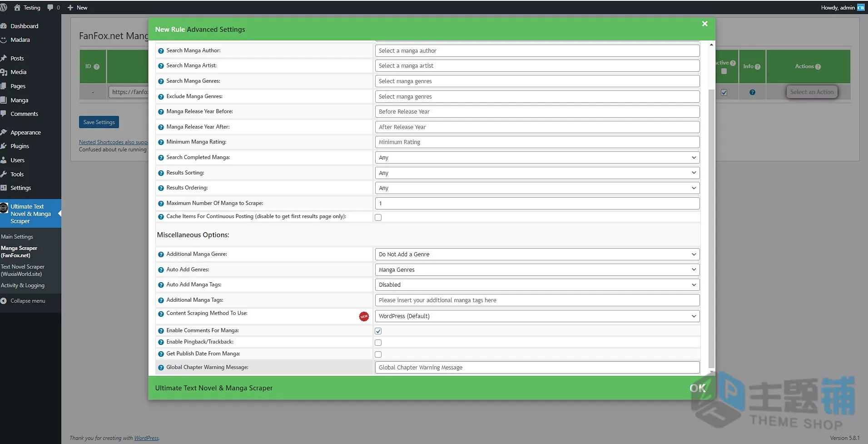This screenshot has width=868, height=444.
Task: Click help icon for Additional Manga Tags
Action: pos(161,300)
